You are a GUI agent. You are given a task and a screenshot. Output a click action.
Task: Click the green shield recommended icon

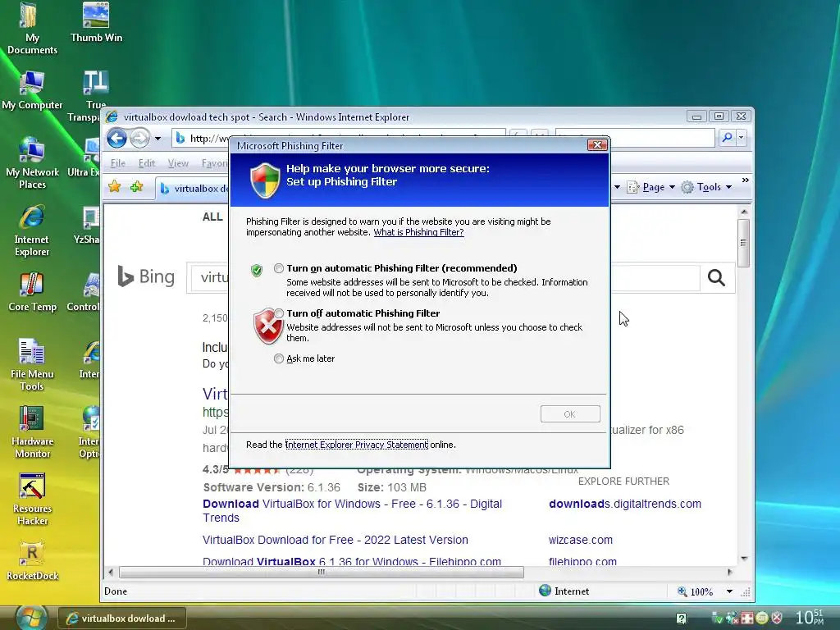257,270
